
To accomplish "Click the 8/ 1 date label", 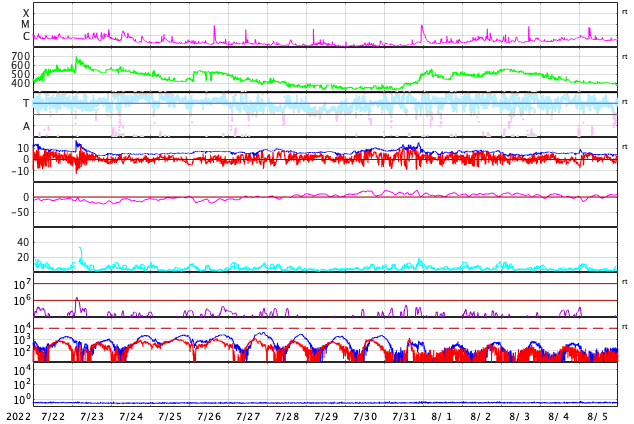I will point(442,416).
